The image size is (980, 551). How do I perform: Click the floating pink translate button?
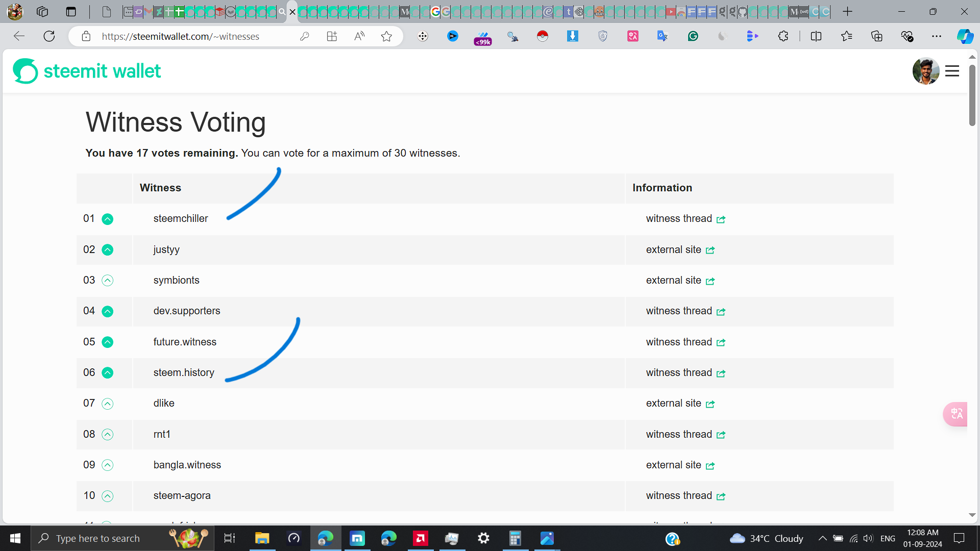955,414
